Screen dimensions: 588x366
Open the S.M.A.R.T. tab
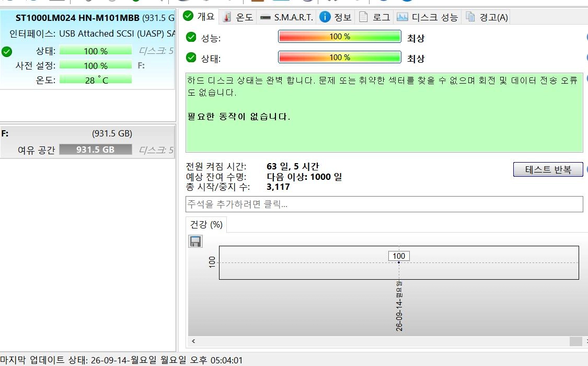(x=286, y=17)
